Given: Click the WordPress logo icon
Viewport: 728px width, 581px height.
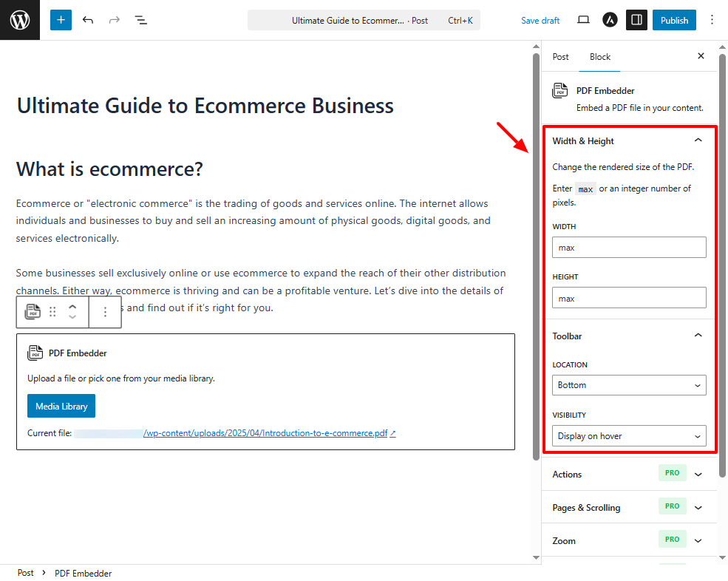Looking at the screenshot, I should tap(20, 20).
